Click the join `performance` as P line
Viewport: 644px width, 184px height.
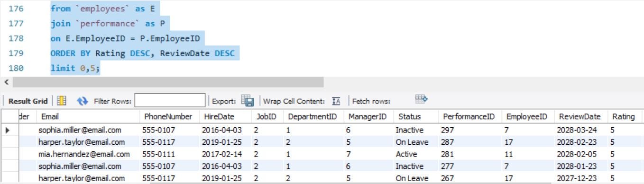108,24
